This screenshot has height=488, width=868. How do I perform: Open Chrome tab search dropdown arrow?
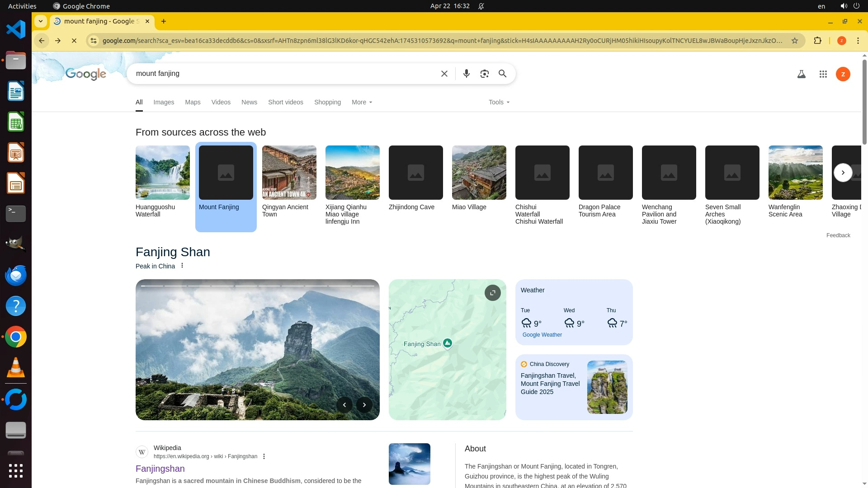point(41,21)
